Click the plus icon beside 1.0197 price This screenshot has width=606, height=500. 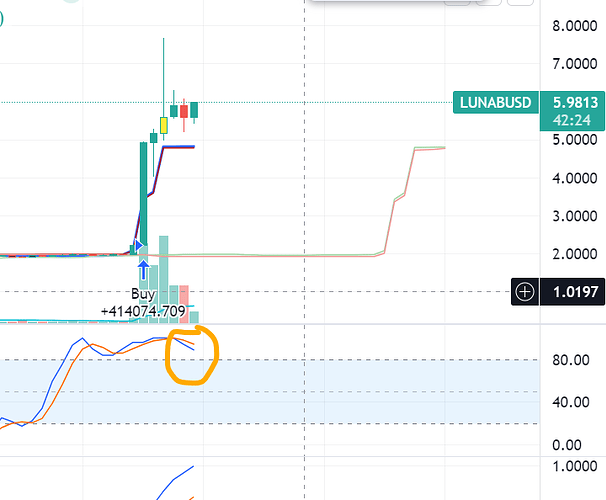pos(525,292)
